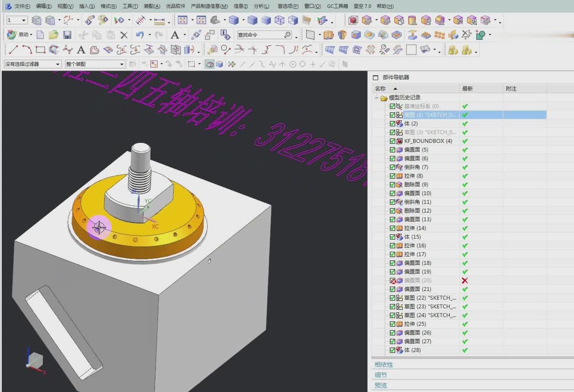Click the WCS orientation icon
The height and width of the screenshot is (392, 574).
[x=68, y=20]
